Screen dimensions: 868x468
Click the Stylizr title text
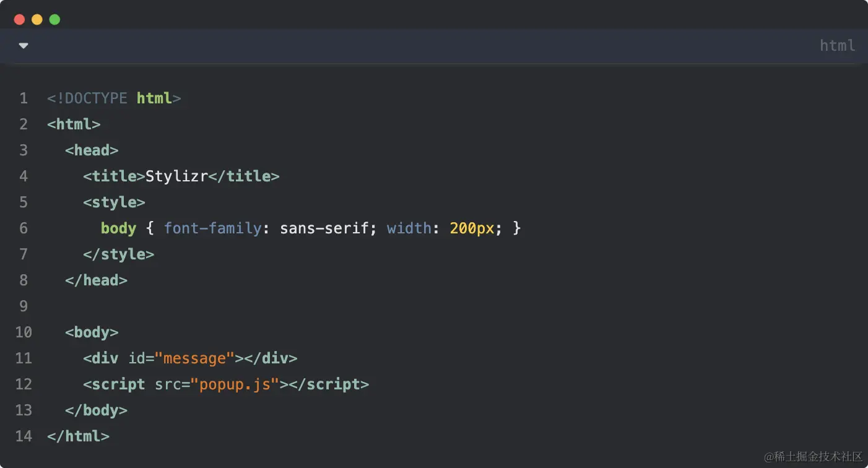click(x=176, y=176)
